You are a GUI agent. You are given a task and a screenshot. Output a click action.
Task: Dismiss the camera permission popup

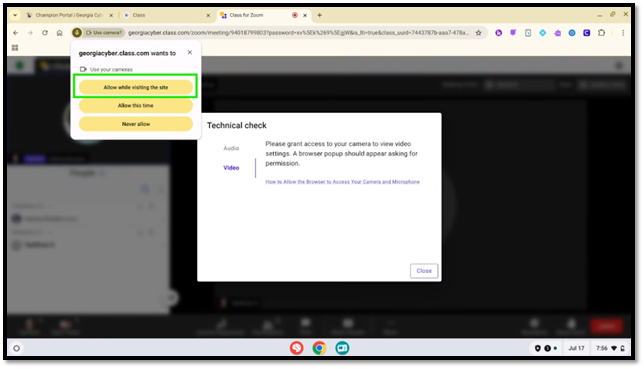pyautogui.click(x=190, y=52)
